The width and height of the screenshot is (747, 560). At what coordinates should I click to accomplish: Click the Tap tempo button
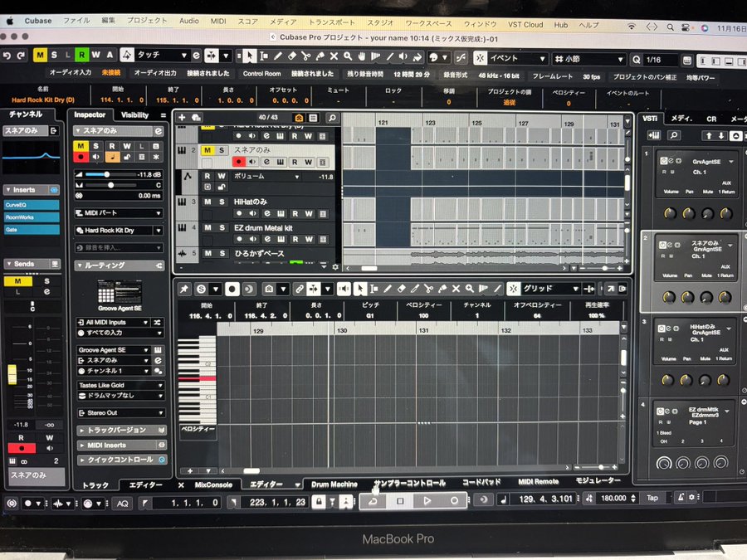click(652, 498)
